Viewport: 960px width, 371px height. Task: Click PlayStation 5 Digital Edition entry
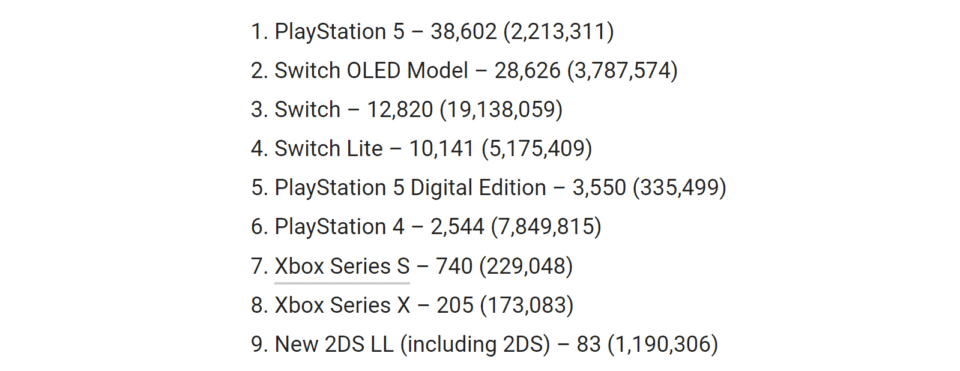(489, 188)
